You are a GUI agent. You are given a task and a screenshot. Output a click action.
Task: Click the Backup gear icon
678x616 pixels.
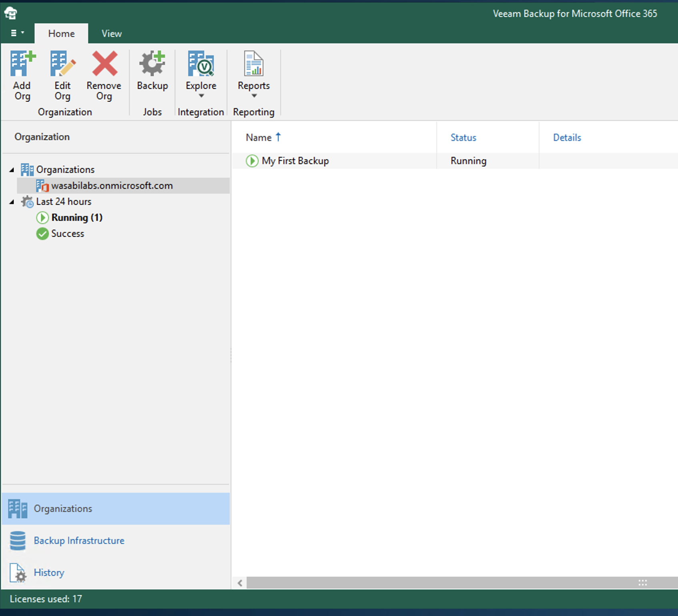pos(152,63)
